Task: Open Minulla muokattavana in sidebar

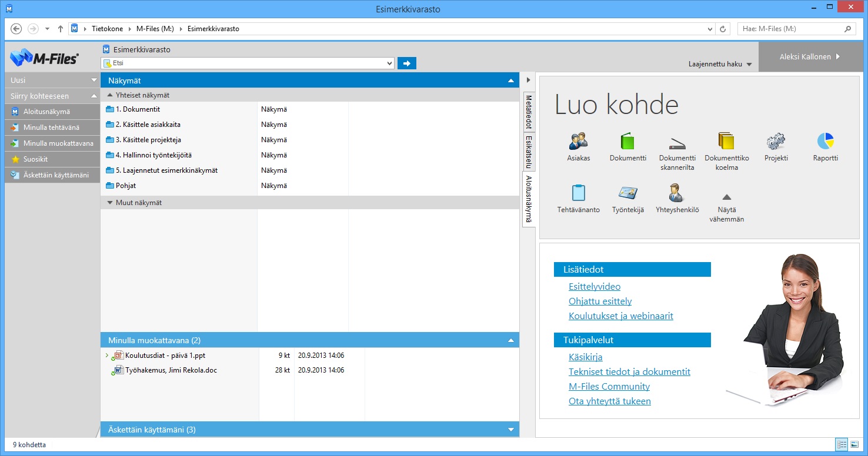Action: click(52, 143)
